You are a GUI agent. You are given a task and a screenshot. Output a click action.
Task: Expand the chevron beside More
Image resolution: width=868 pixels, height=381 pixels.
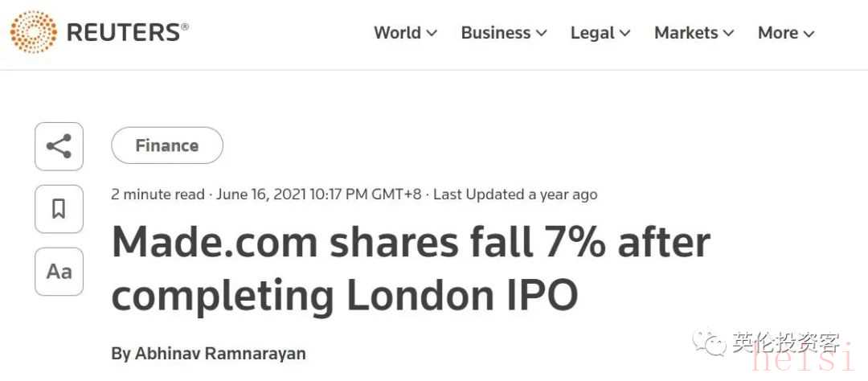(809, 34)
